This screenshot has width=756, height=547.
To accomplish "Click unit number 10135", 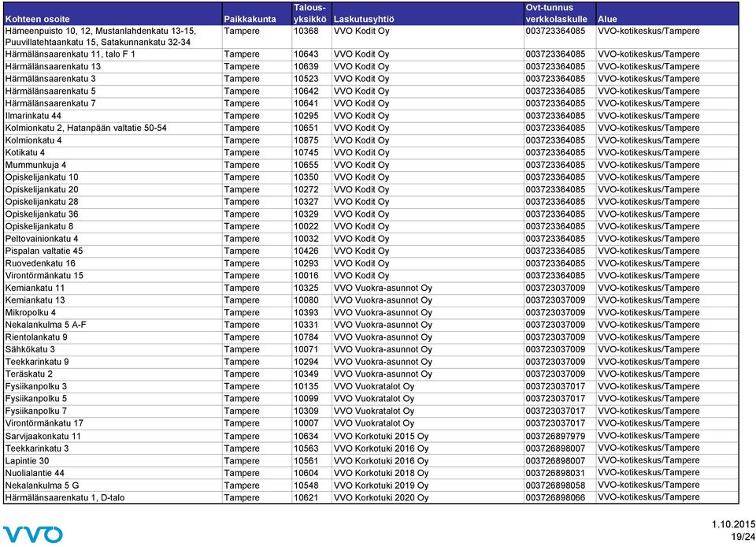I will 306,386.
